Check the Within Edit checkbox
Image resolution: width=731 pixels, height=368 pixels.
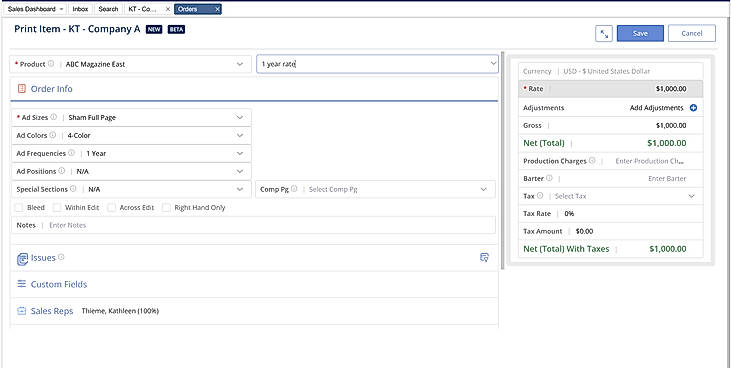coord(57,208)
